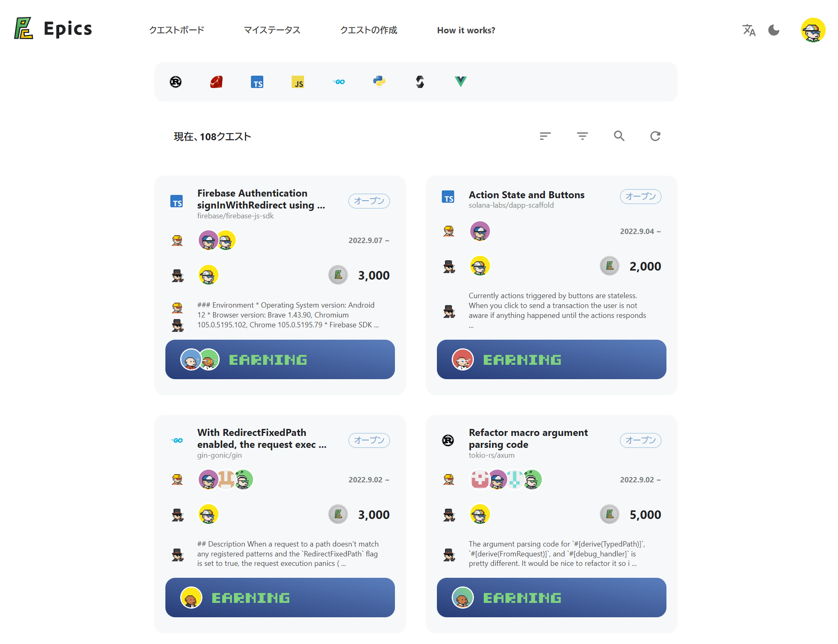Select the JavaScript filter icon

coord(298,82)
